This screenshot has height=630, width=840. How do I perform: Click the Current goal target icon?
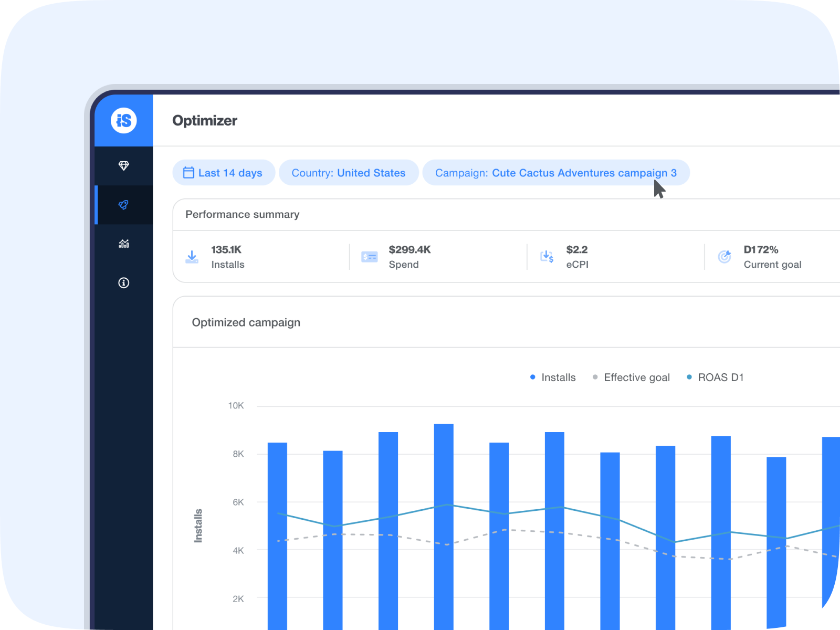coord(724,257)
